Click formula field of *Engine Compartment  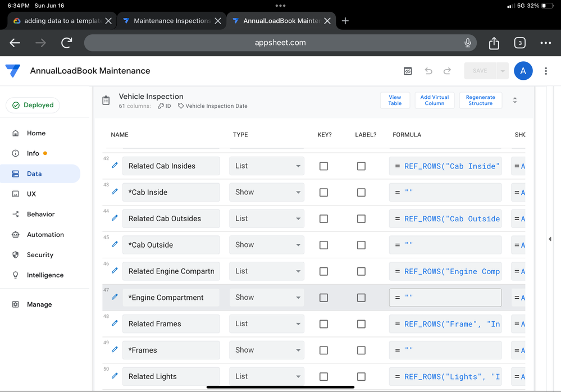(x=445, y=298)
